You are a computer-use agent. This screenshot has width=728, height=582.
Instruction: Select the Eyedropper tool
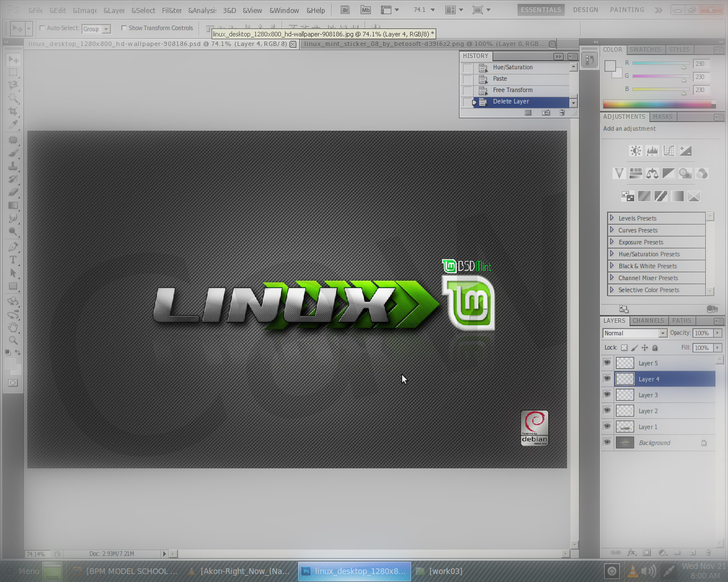pos(13,124)
